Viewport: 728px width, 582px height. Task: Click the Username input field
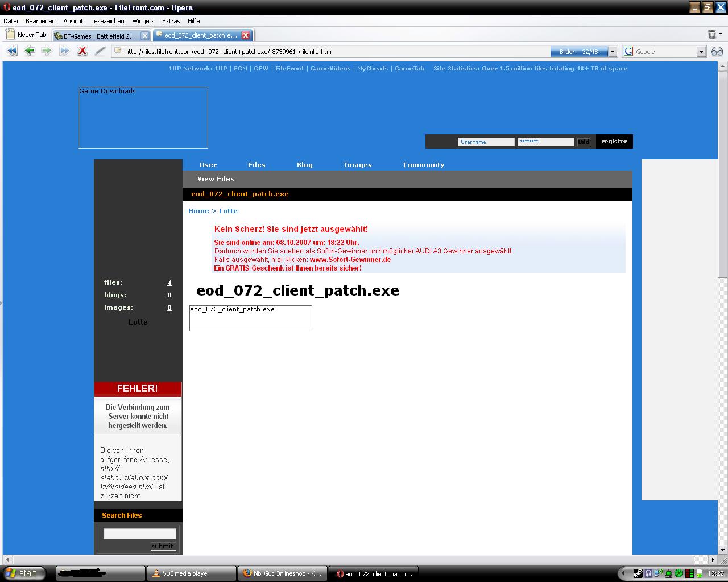486,142
